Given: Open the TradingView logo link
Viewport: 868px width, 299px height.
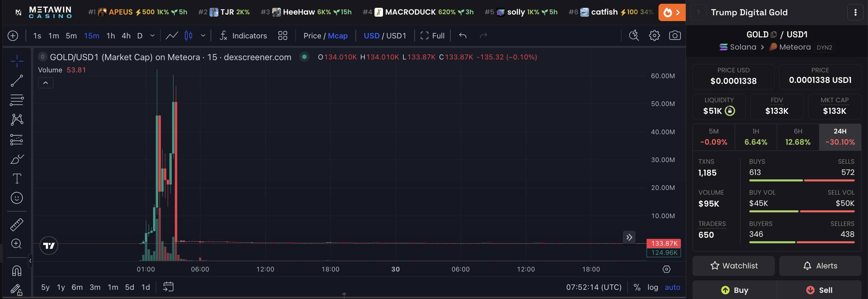Looking at the screenshot, I should 49,246.
